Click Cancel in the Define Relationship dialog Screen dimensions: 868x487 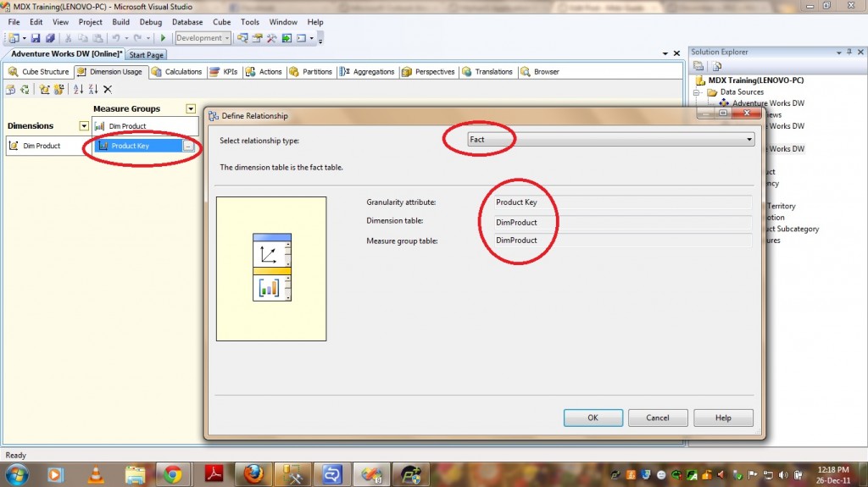coord(658,418)
